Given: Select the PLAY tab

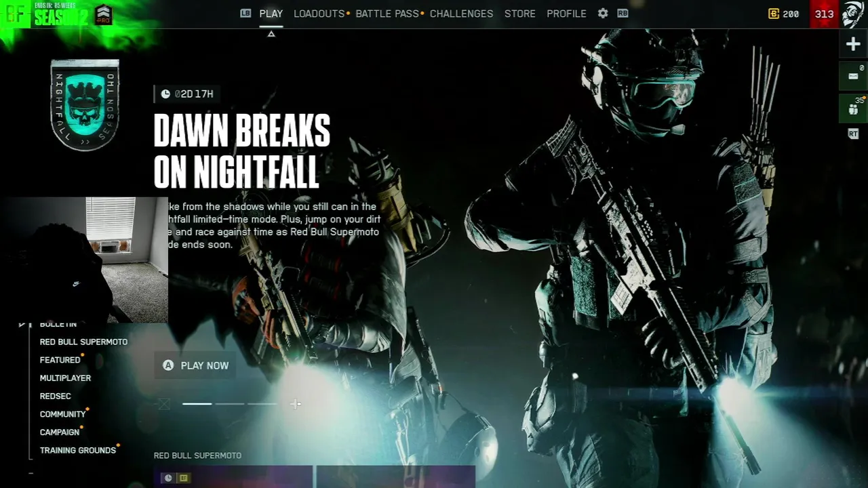Looking at the screenshot, I should click(x=271, y=14).
